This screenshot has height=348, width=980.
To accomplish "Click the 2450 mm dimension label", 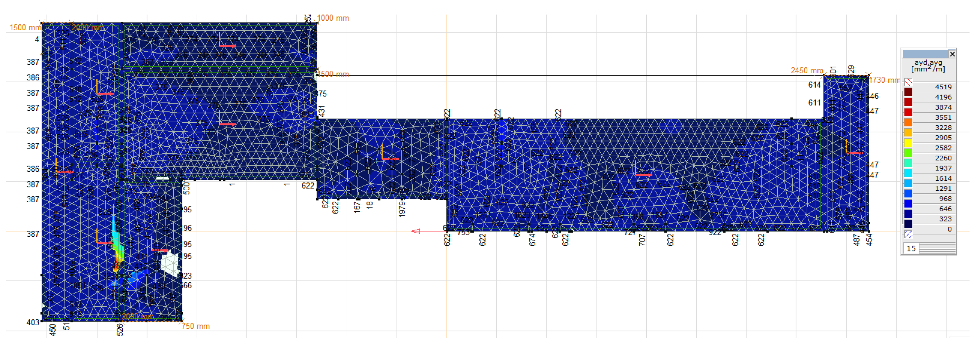I will (x=806, y=70).
